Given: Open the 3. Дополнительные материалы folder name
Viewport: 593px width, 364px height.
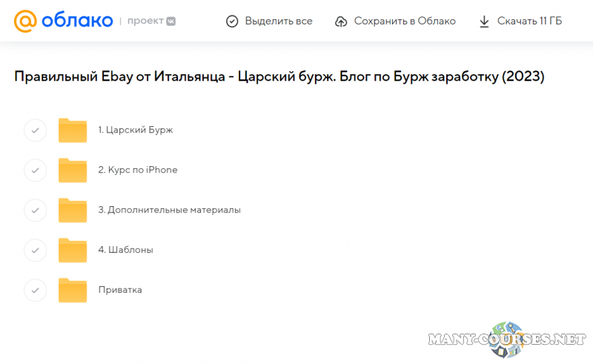Looking at the screenshot, I should 169,211.
